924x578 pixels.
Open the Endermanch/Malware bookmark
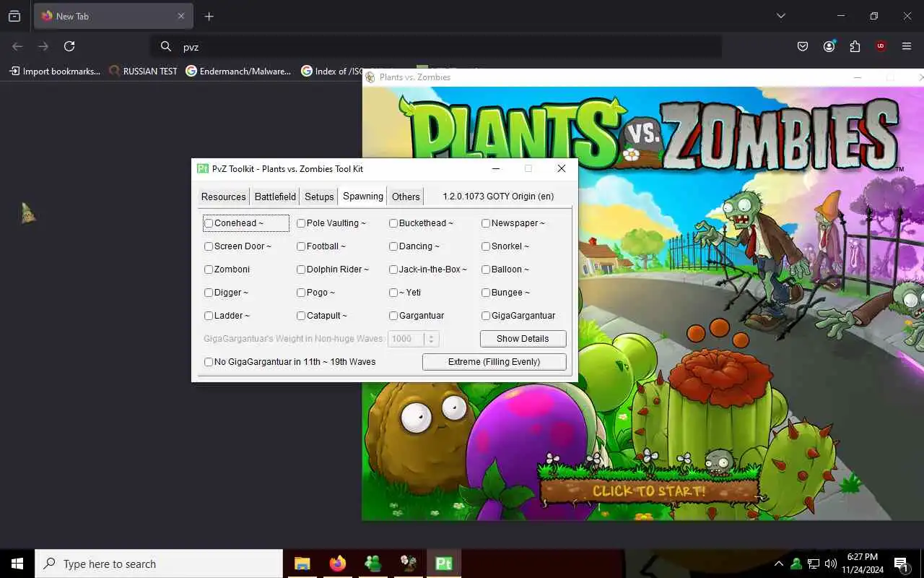pyautogui.click(x=238, y=71)
